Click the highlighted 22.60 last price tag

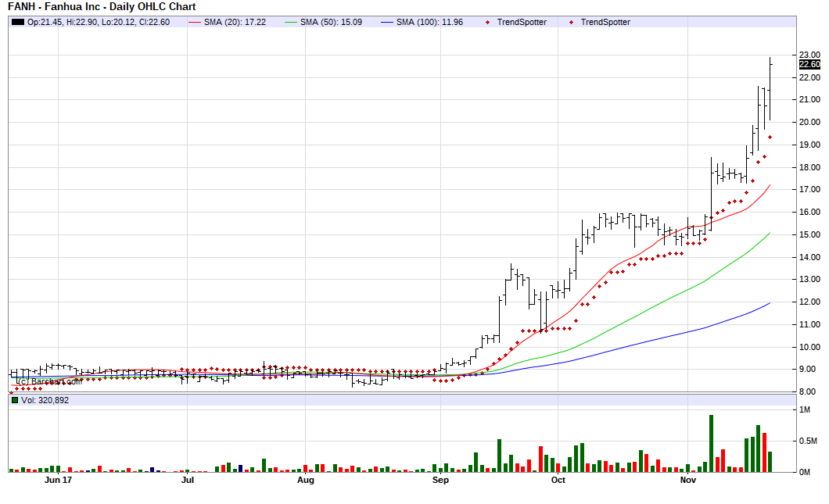809,64
